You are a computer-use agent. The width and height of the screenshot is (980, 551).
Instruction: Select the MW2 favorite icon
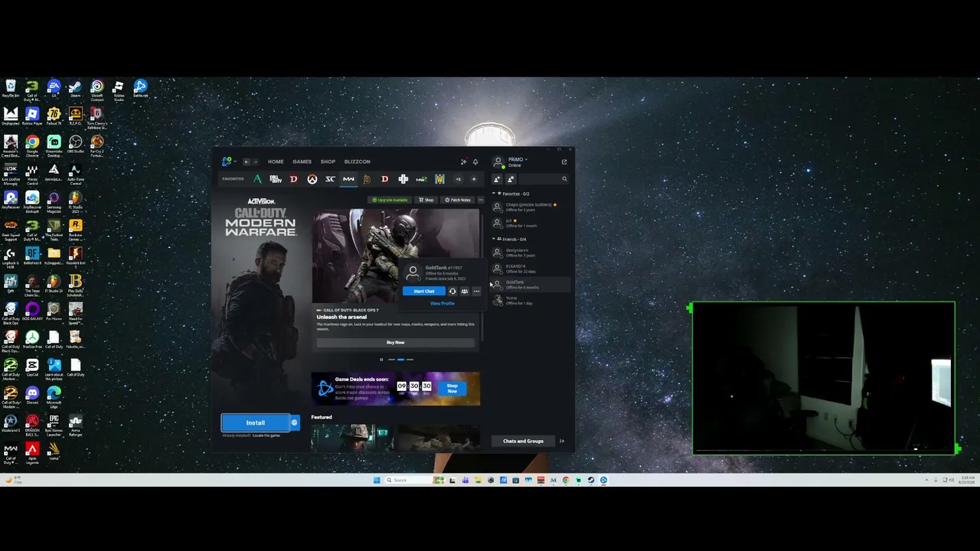point(421,179)
